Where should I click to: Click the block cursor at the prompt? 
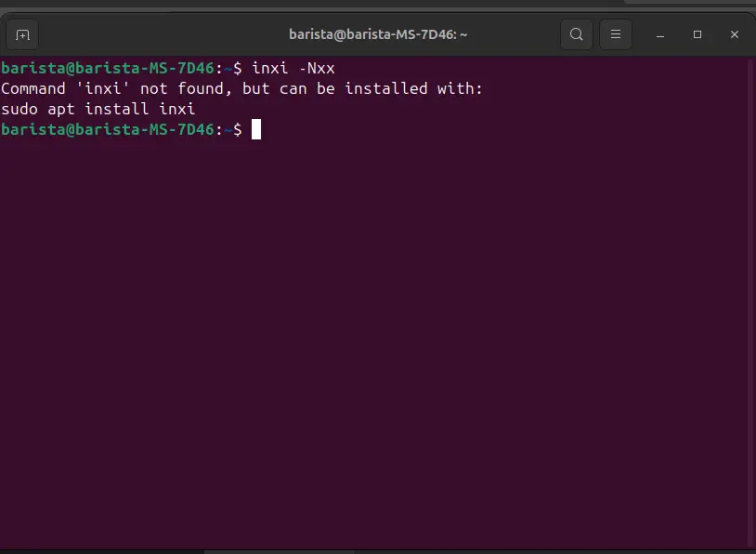256,129
